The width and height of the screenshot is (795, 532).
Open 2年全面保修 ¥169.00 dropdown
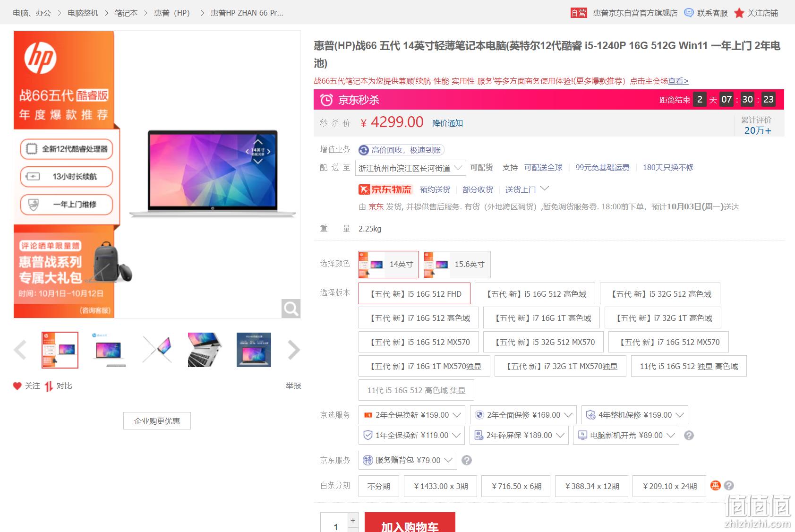click(523, 415)
